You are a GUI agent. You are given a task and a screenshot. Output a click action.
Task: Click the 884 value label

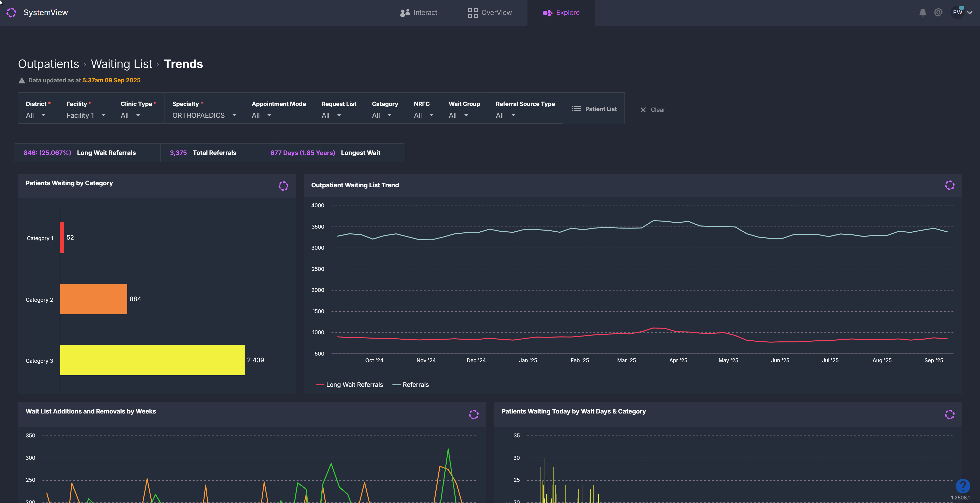click(x=135, y=299)
